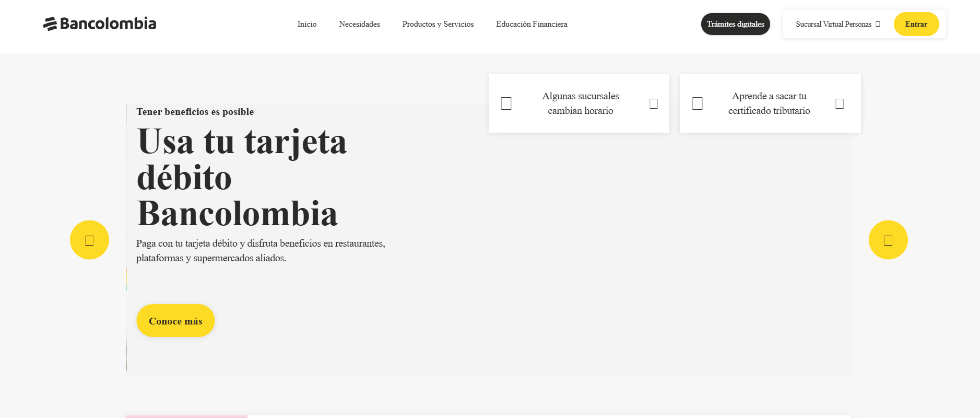980x418 pixels.
Task: Open Educación Financiera menu
Action: pyautogui.click(x=532, y=24)
